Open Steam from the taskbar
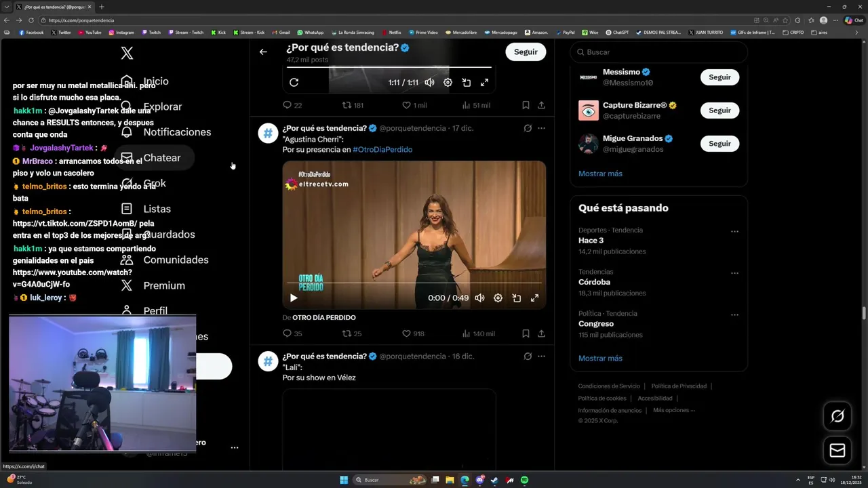Viewport: 868px width, 488px height. coord(494,480)
